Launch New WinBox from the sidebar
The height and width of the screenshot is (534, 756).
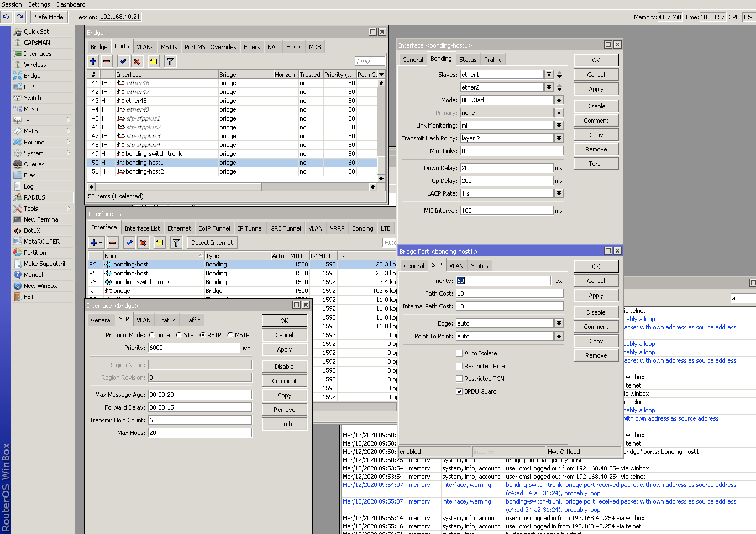(x=40, y=286)
